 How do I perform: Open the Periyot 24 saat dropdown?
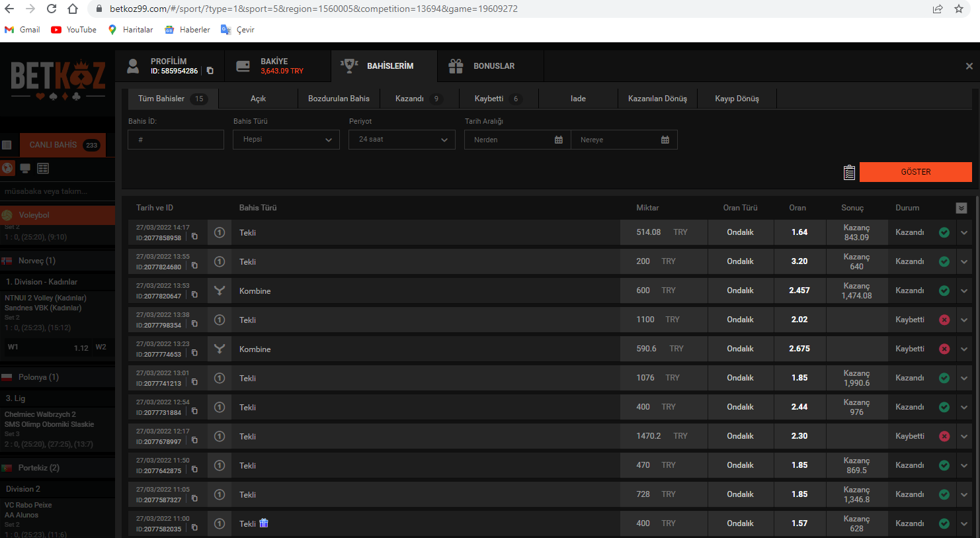402,140
